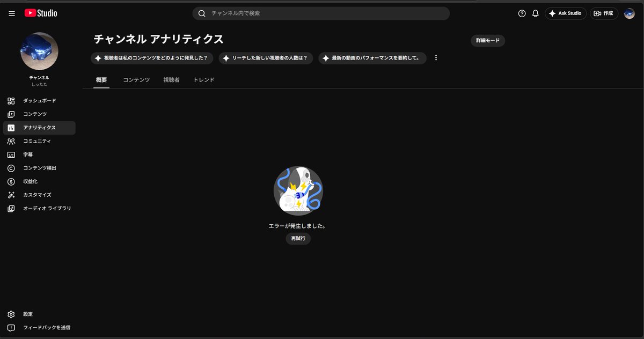
Task: Click the ダッシュボード dashboard icon
Action: [x=11, y=101]
